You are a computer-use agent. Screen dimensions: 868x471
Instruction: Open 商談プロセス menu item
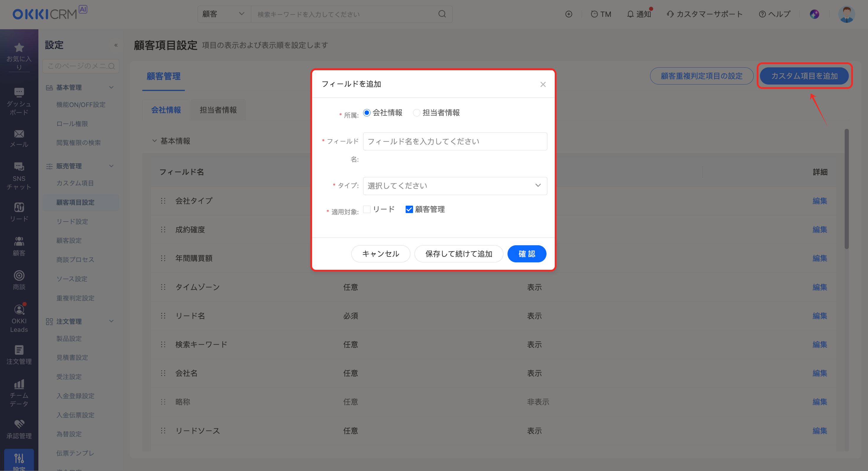coord(75,260)
